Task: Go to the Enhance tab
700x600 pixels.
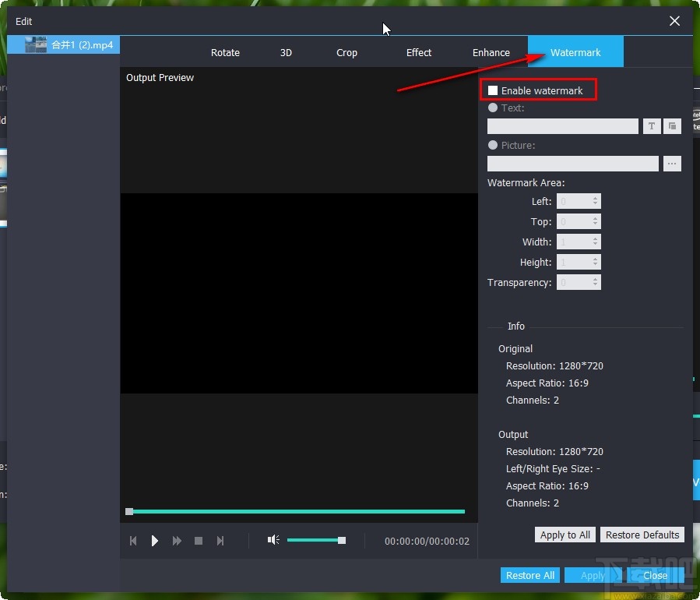Action: tap(491, 52)
